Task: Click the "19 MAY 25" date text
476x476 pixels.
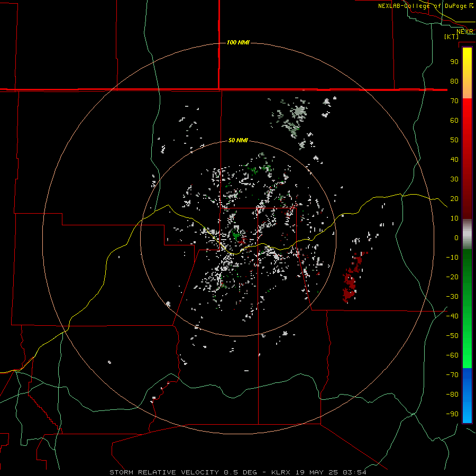Action: pyautogui.click(x=316, y=472)
